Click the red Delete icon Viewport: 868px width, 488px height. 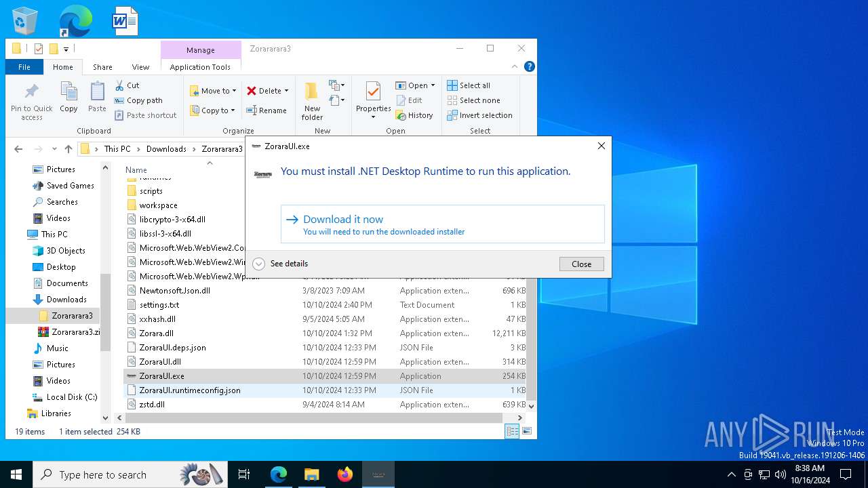252,91
